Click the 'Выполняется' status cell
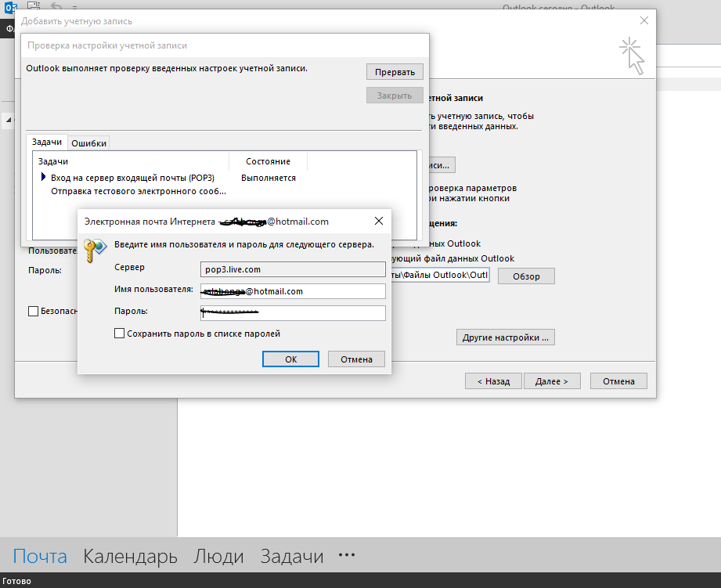The width and height of the screenshot is (721, 588). [268, 178]
